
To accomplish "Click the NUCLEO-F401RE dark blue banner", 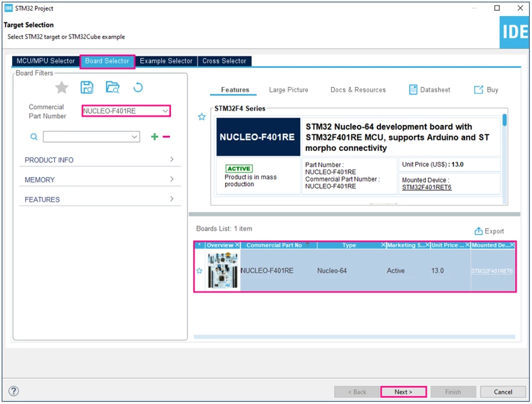I will pyautogui.click(x=258, y=137).
